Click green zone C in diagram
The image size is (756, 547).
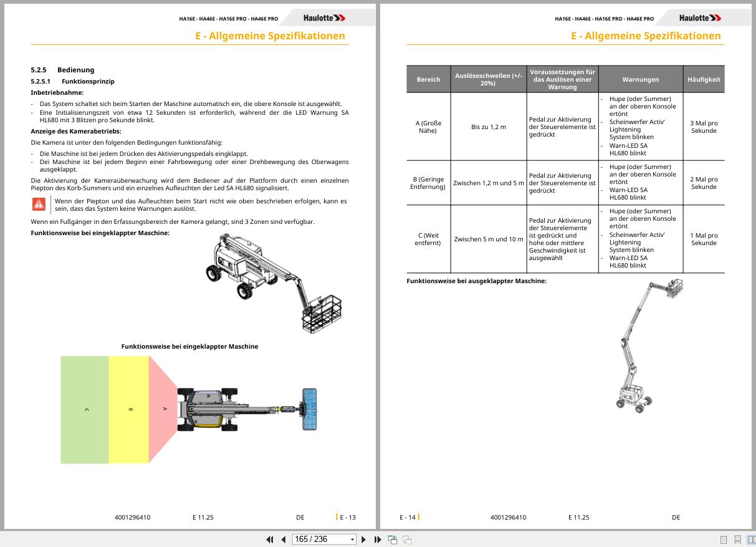pyautogui.click(x=85, y=410)
